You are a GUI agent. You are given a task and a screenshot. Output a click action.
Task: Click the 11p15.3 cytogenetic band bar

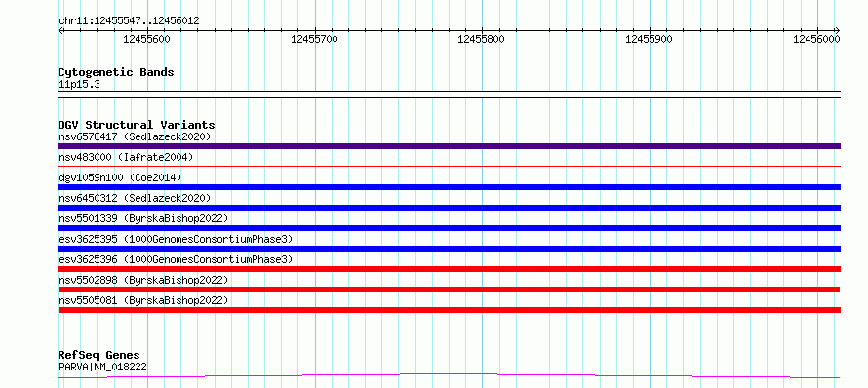449,95
